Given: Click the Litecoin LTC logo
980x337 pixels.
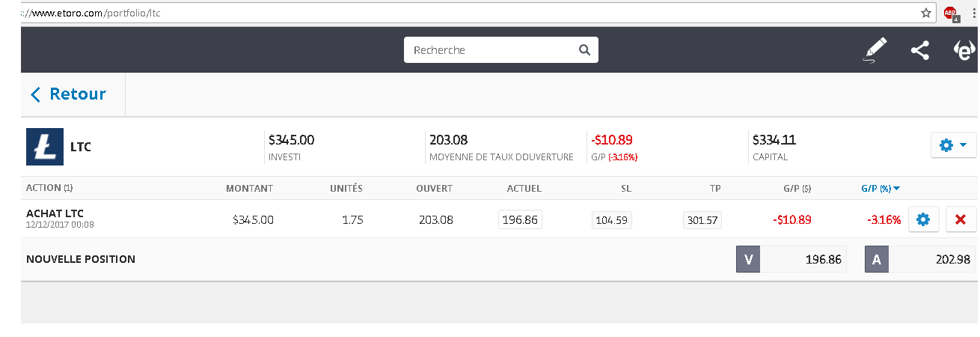Looking at the screenshot, I should [x=45, y=147].
